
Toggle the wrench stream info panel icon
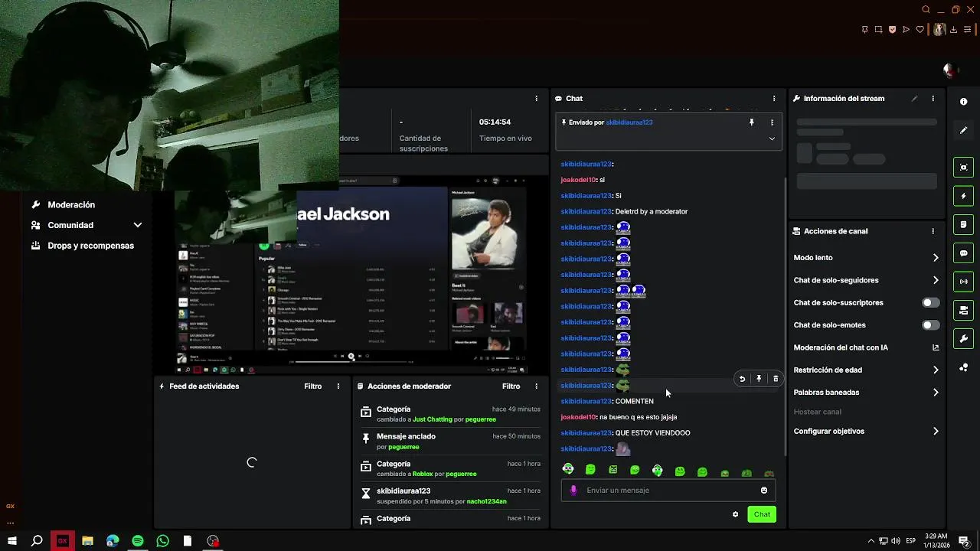(963, 339)
